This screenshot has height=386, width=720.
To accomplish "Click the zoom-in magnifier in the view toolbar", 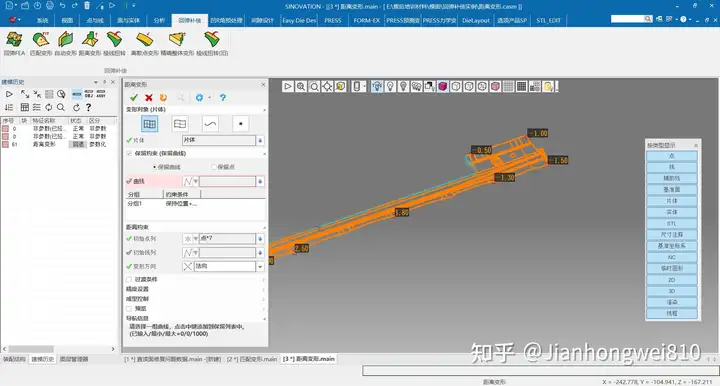I will pos(301,86).
